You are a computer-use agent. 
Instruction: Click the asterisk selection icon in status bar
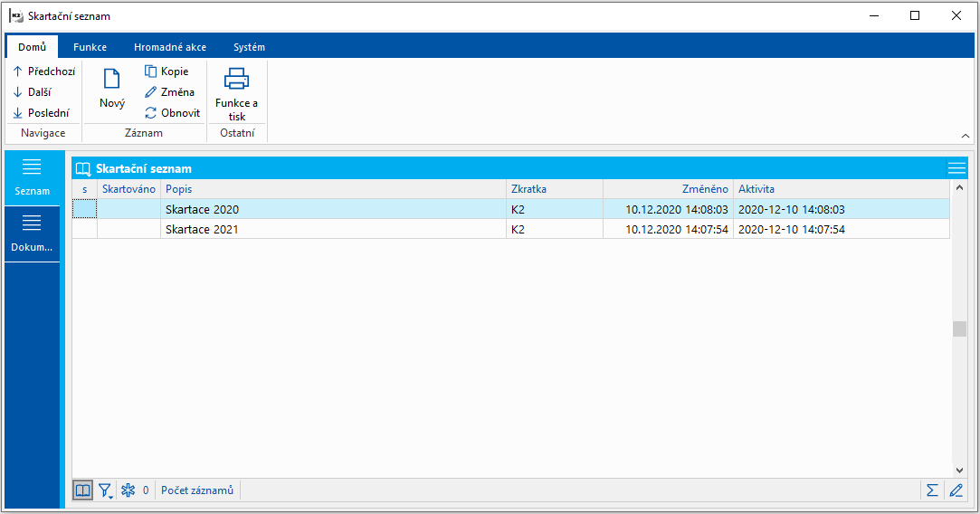[x=128, y=490]
